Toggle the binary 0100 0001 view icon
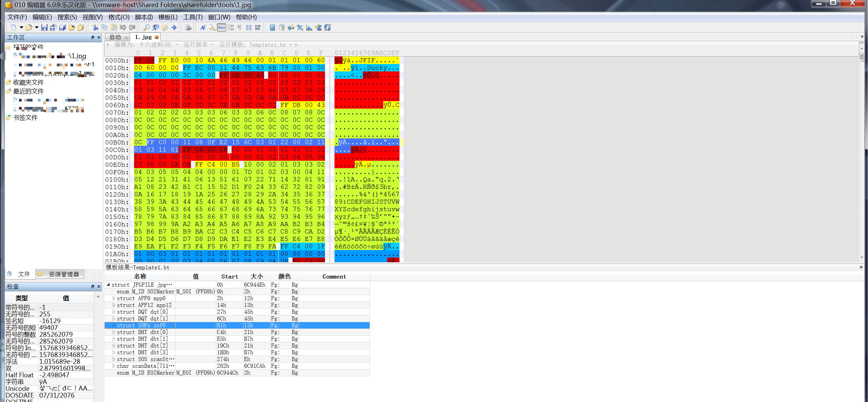868x402 pixels. pos(258,27)
